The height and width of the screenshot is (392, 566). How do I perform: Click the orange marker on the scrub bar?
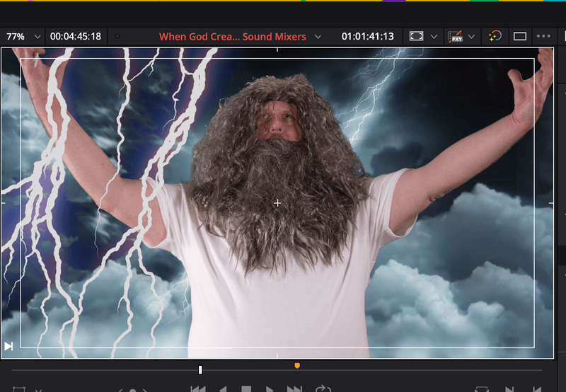pyautogui.click(x=297, y=366)
